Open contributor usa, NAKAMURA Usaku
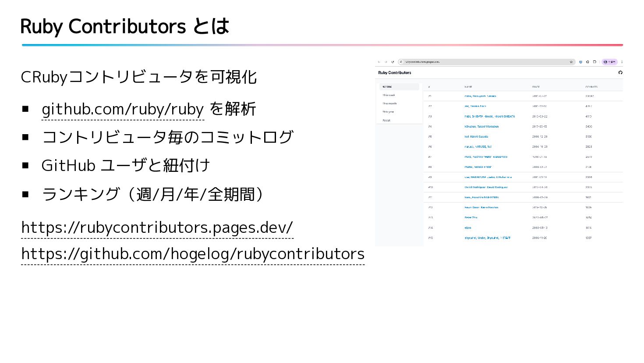 point(488,177)
